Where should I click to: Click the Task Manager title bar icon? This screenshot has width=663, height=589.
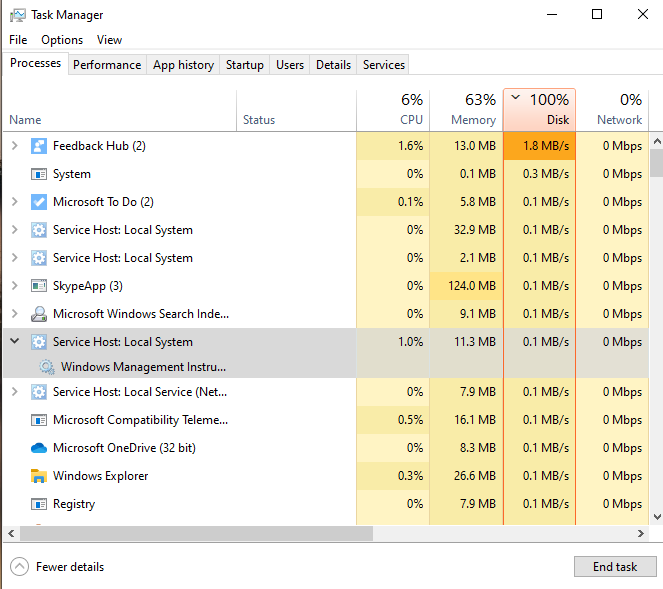(17, 16)
